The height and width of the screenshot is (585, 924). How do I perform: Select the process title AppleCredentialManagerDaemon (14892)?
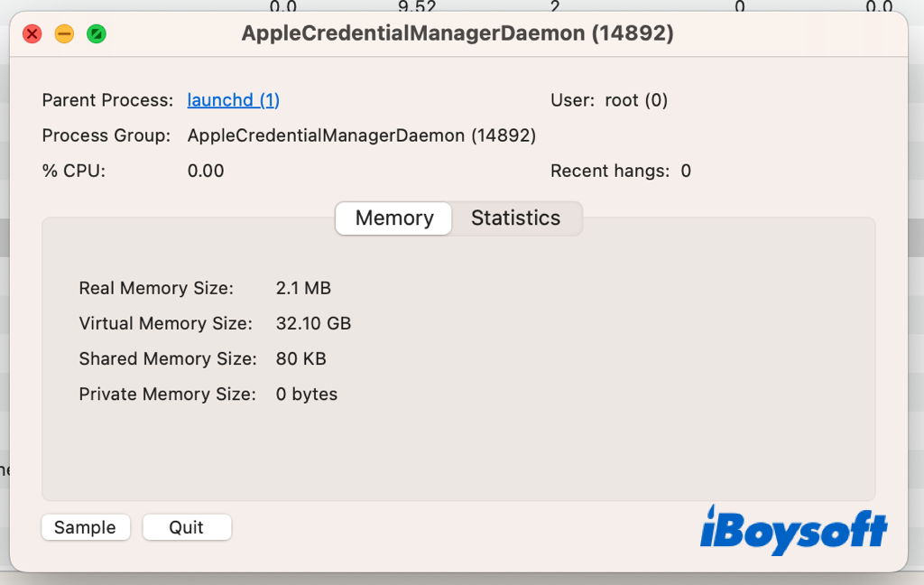[458, 33]
